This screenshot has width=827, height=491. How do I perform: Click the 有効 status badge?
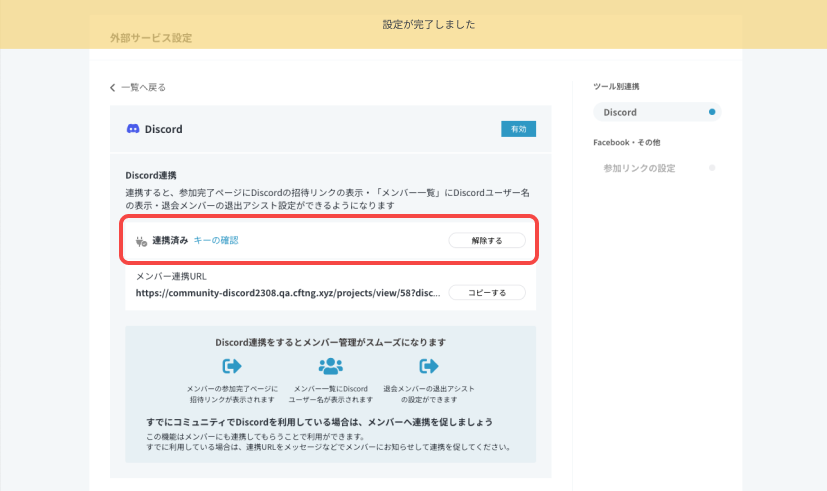click(x=518, y=129)
